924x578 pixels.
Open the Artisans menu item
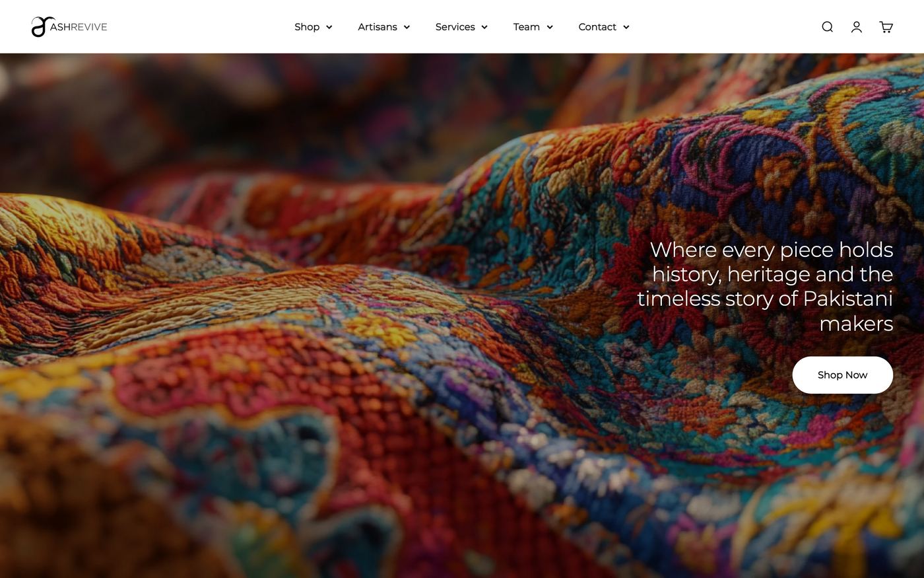coord(378,27)
